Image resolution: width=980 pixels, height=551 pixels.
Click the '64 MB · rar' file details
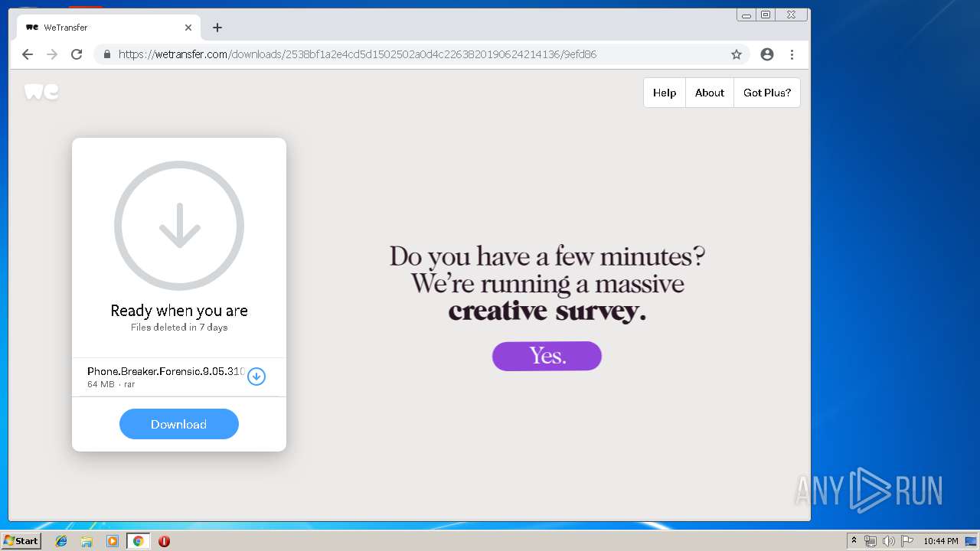(111, 384)
